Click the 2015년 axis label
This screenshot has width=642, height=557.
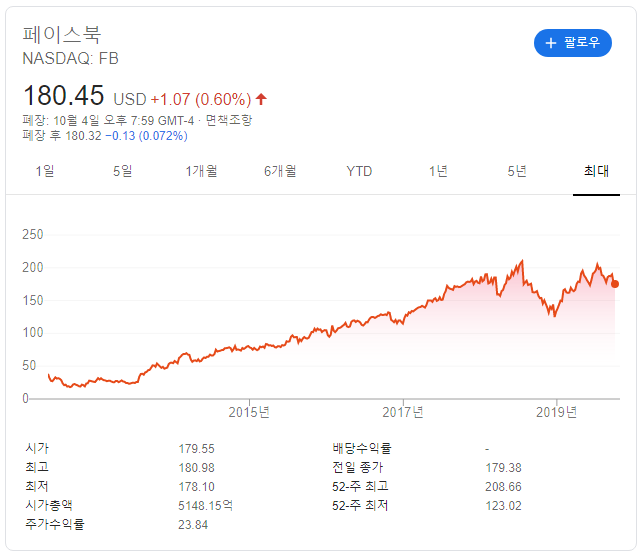[x=249, y=412]
